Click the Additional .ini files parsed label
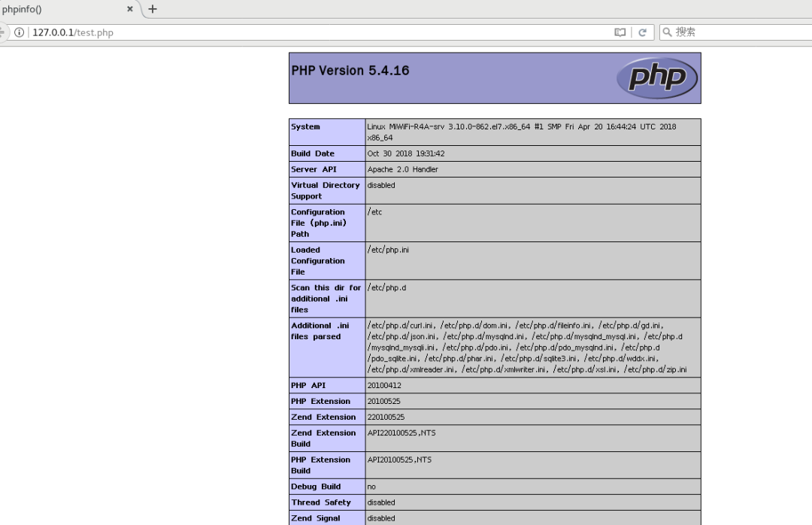Viewport: 812px width, 525px height. (x=320, y=331)
